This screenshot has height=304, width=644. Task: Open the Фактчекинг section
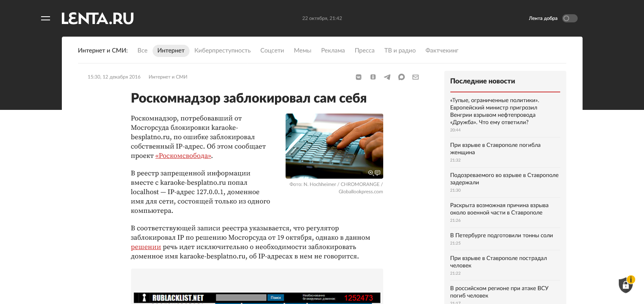pyautogui.click(x=441, y=50)
